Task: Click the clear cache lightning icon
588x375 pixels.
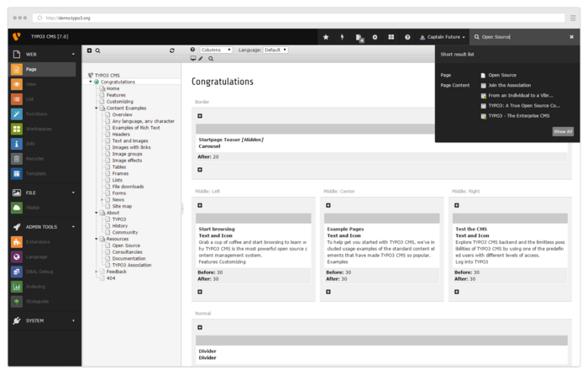Action: tap(342, 37)
